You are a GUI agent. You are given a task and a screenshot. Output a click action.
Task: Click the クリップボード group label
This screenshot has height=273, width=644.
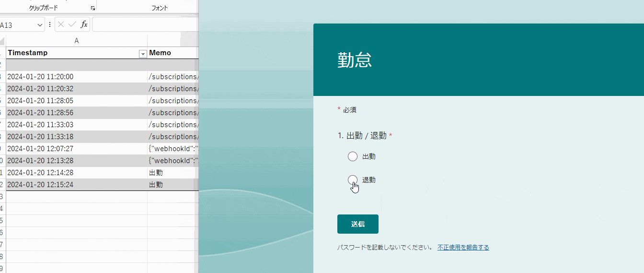pyautogui.click(x=43, y=8)
